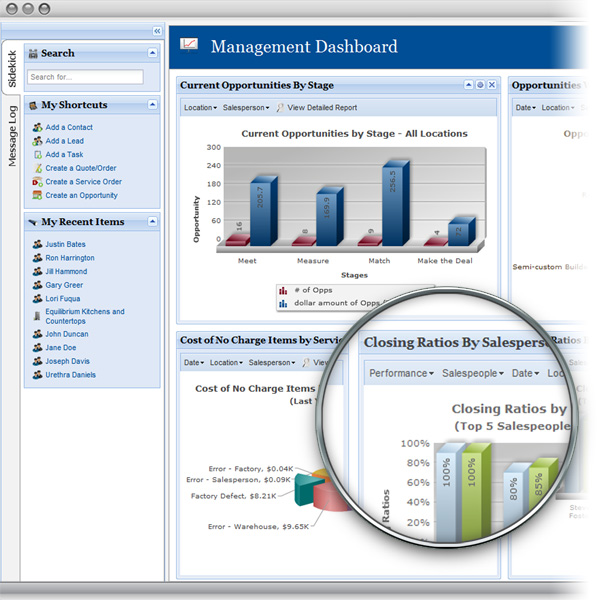The image size is (600, 600).
Task: Collapse the My Recent Items panel
Action: pos(152,222)
